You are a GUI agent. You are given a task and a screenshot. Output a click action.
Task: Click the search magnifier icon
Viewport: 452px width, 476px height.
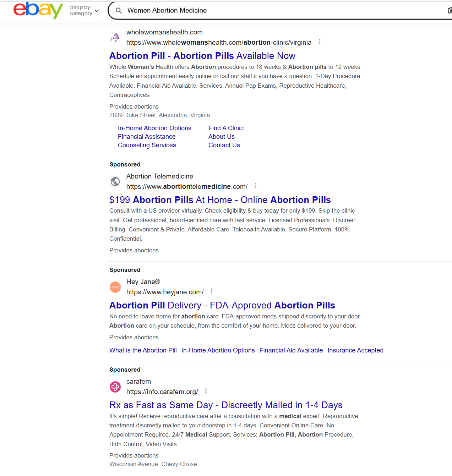[119, 10]
